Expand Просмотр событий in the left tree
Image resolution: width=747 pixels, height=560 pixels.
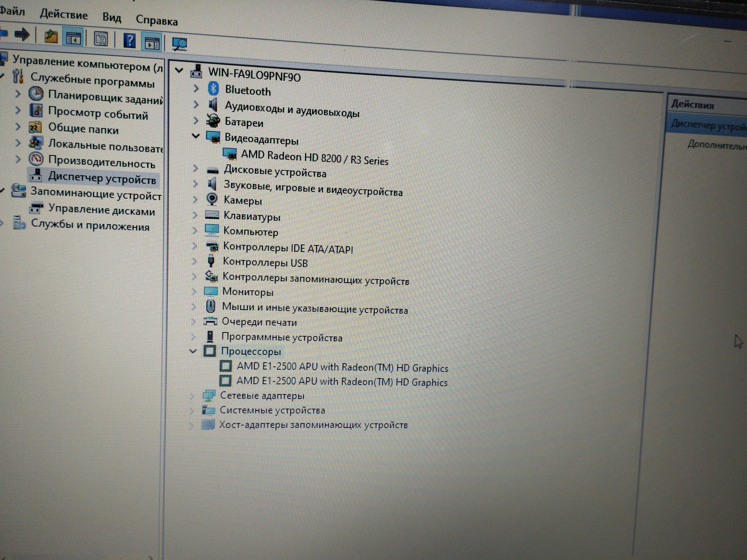point(18,110)
